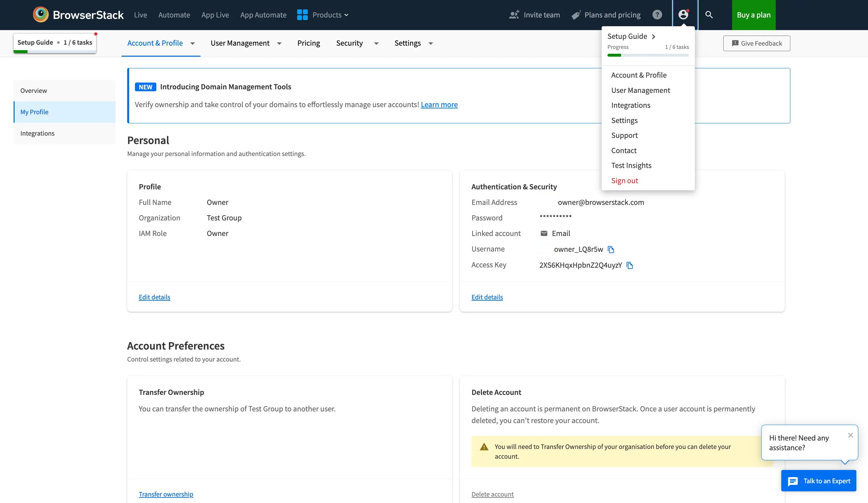Choose Test Insights from account menu
The image size is (868, 503).
[631, 165]
